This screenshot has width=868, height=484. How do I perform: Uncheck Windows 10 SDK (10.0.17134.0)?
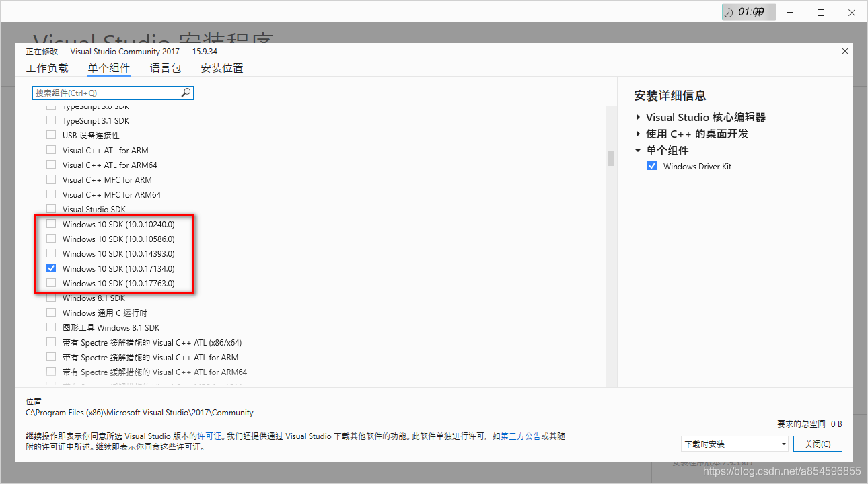coord(51,268)
